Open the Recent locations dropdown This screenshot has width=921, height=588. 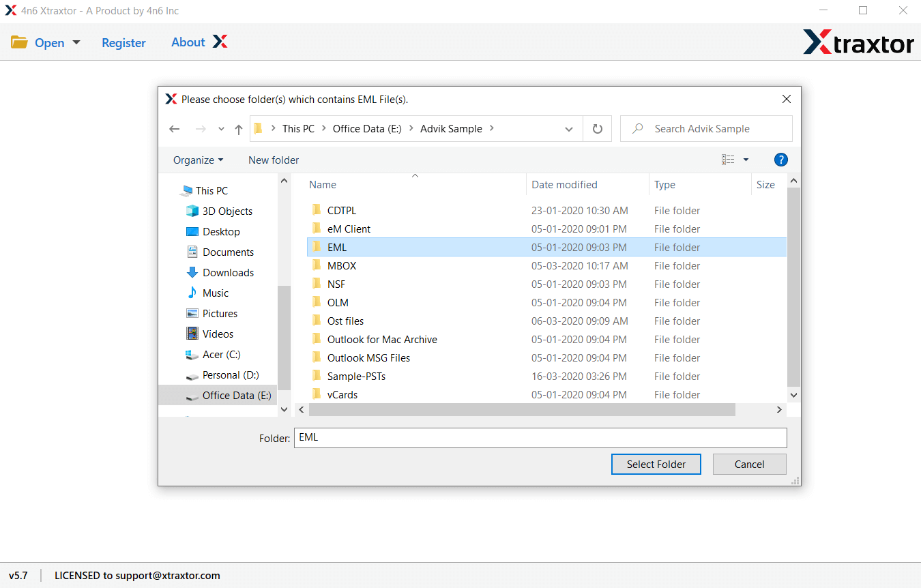point(221,129)
